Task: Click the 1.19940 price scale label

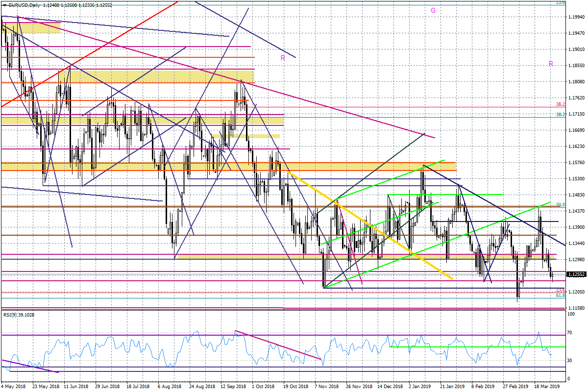Action: [577, 17]
